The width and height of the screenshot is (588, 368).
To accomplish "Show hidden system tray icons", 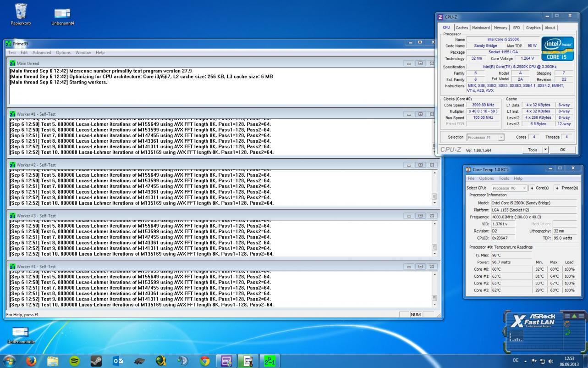I will pyautogui.click(x=526, y=361).
